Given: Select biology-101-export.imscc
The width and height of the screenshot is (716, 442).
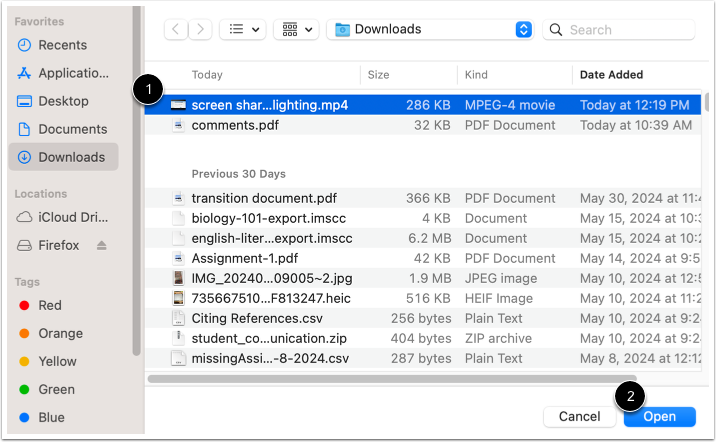Looking at the screenshot, I should click(x=423, y=218).
